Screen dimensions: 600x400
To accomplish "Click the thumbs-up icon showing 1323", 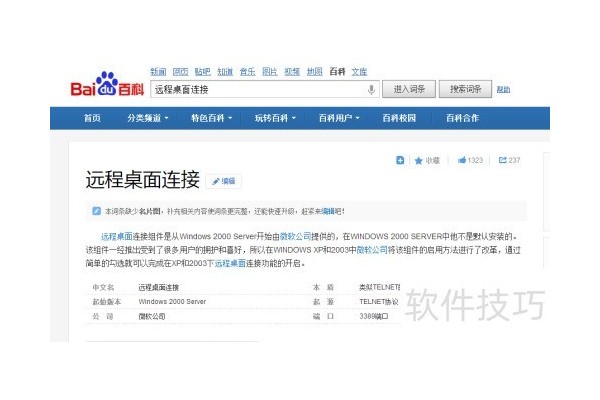I will pos(462,160).
